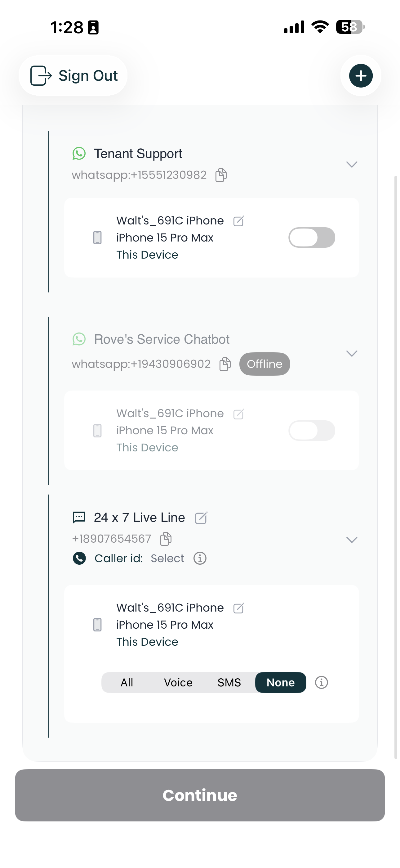This screenshot has width=400, height=868.
Task: Click the chat bubble icon beside 24 x 7 Live Line
Action: pyautogui.click(x=79, y=518)
